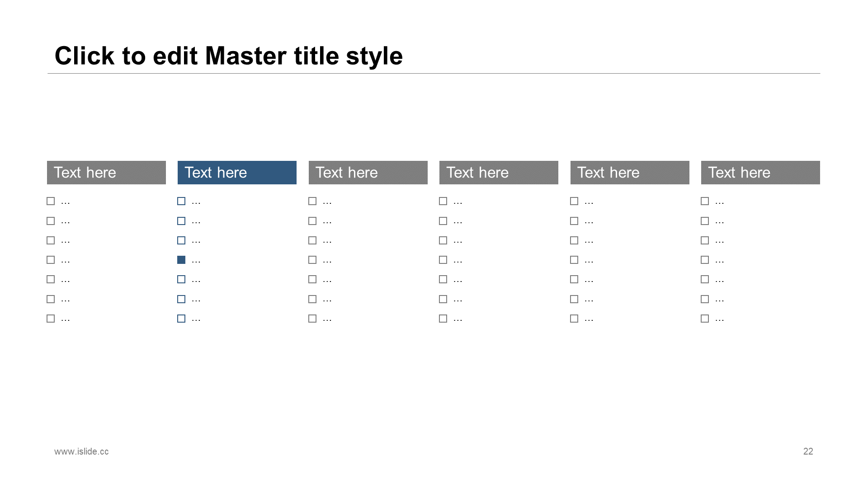Click the first gray "Text here" header
The width and height of the screenshot is (868, 488).
click(x=106, y=173)
